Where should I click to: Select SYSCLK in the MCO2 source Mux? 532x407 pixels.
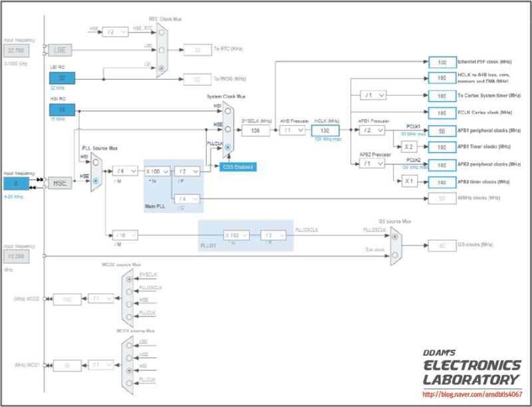[x=129, y=279]
